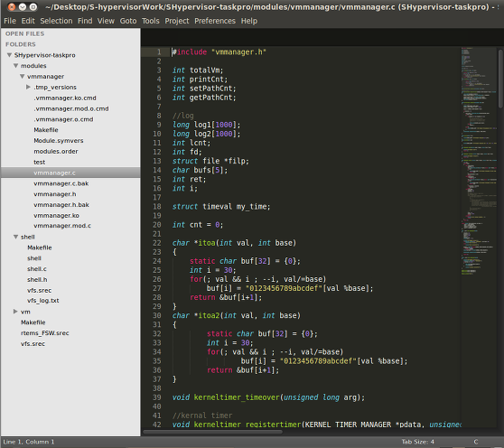Open vmmanager.c.bak file

pos(61,183)
